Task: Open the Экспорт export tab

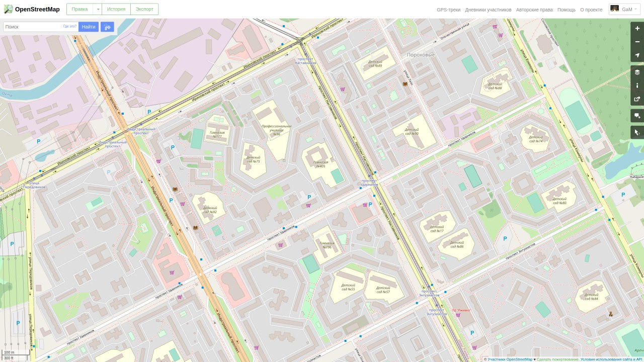Action: tap(144, 9)
